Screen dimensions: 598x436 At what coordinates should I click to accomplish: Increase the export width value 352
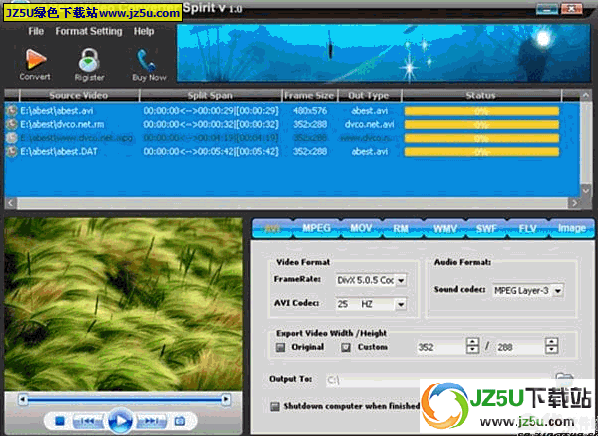tap(473, 342)
